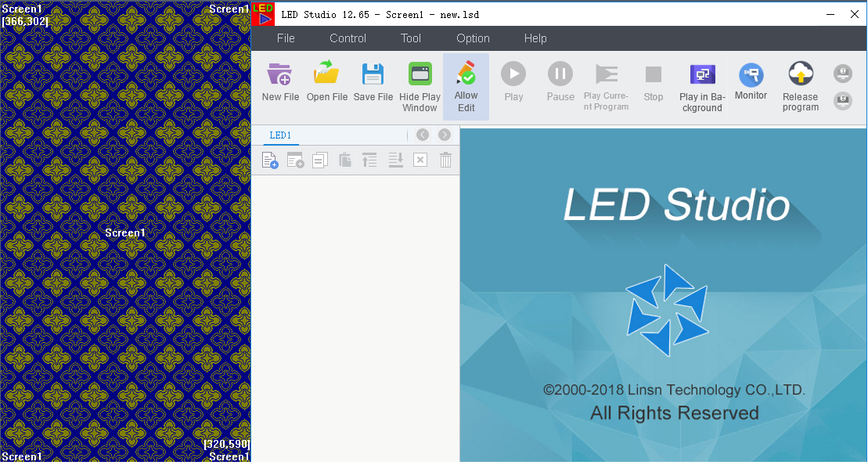Click the trash can delete icon
This screenshot has width=868, height=465.
(445, 160)
